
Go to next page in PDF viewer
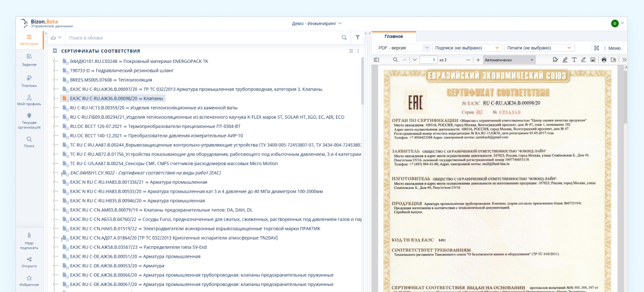[415, 60]
